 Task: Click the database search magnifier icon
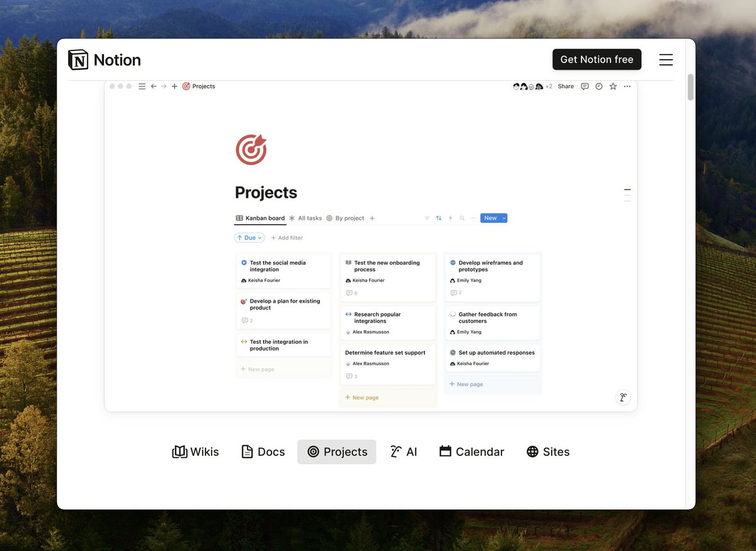(x=462, y=218)
